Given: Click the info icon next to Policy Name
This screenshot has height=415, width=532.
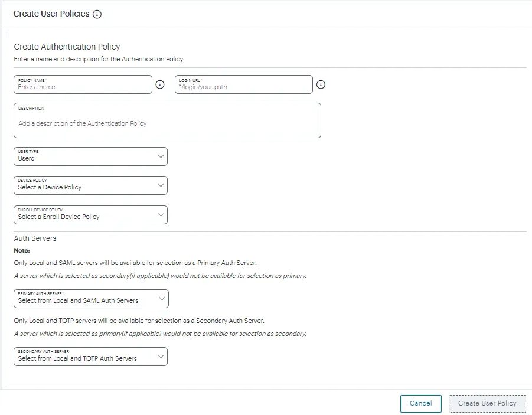Looking at the screenshot, I should point(160,84).
